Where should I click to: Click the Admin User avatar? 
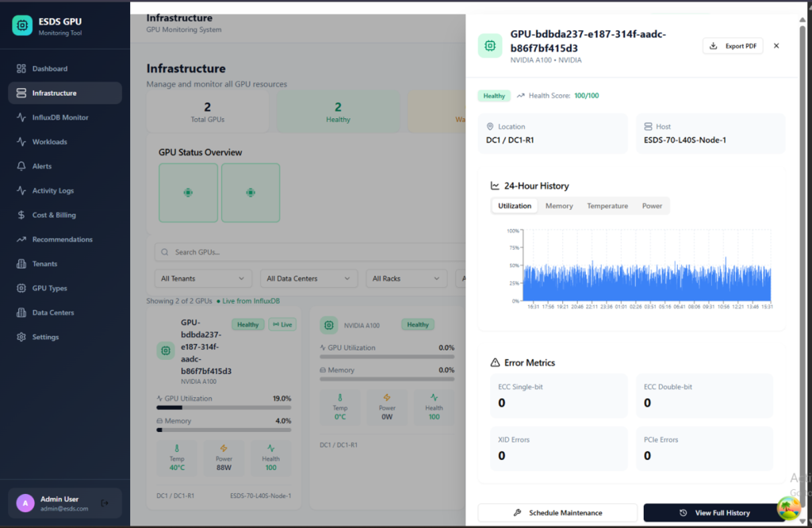coord(27,503)
